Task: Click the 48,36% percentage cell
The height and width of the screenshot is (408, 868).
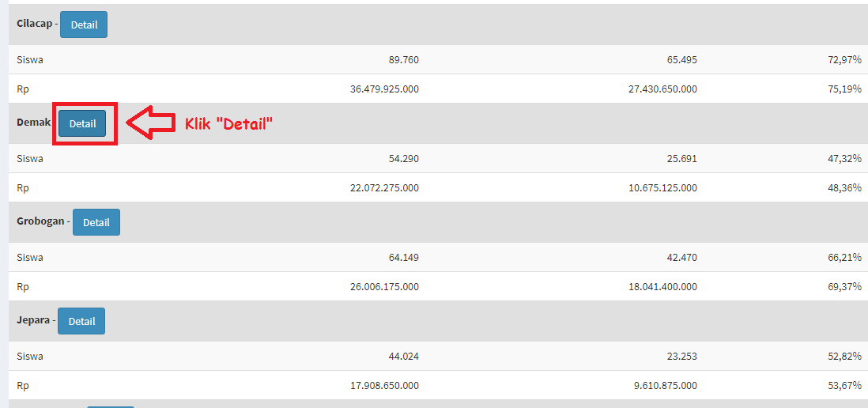Action: coord(845,187)
